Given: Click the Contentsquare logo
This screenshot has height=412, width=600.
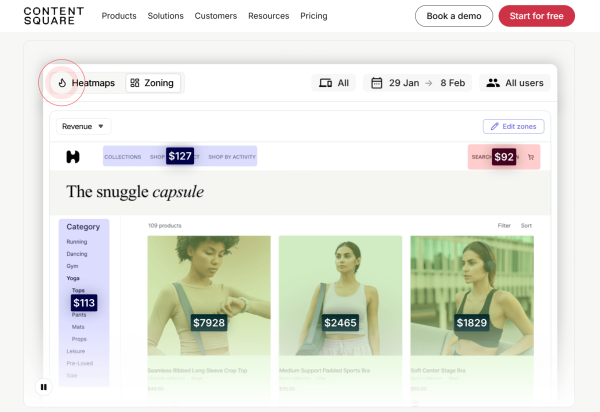Looking at the screenshot, I should (x=54, y=16).
